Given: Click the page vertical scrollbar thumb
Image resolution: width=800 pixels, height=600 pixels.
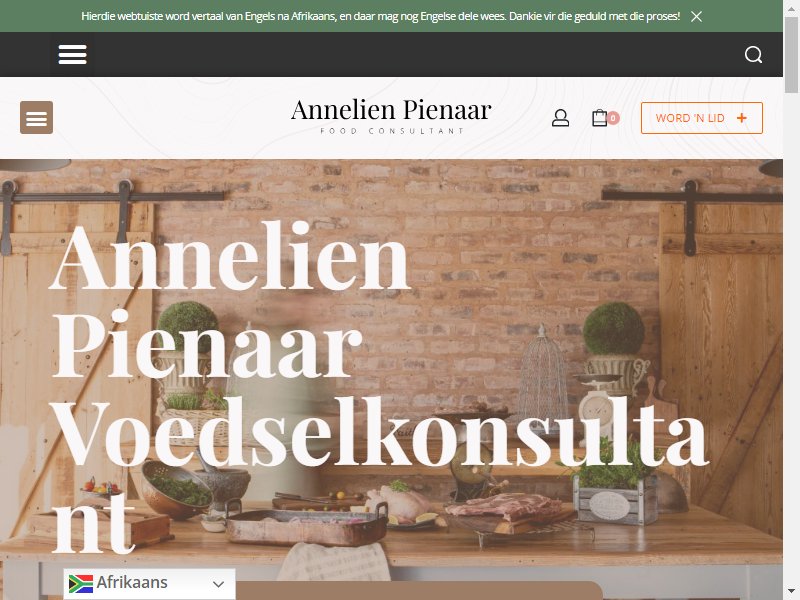Looking at the screenshot, I should (x=791, y=54).
